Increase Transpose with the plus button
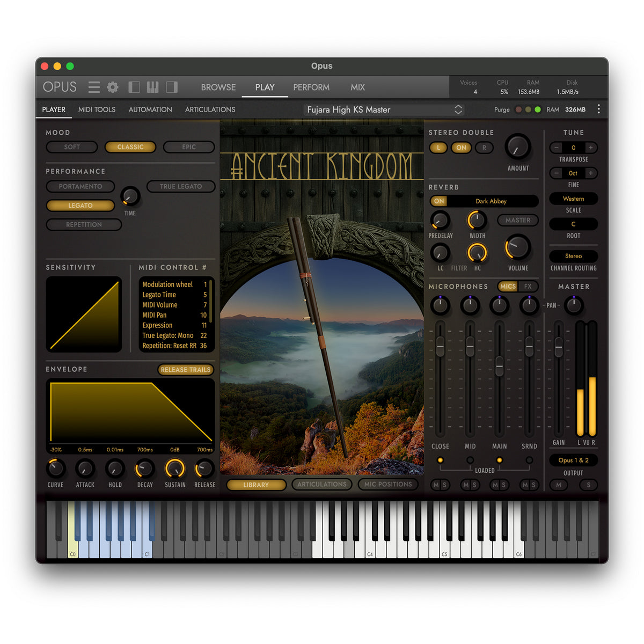Image resolution: width=644 pixels, height=644 pixels. [590, 148]
